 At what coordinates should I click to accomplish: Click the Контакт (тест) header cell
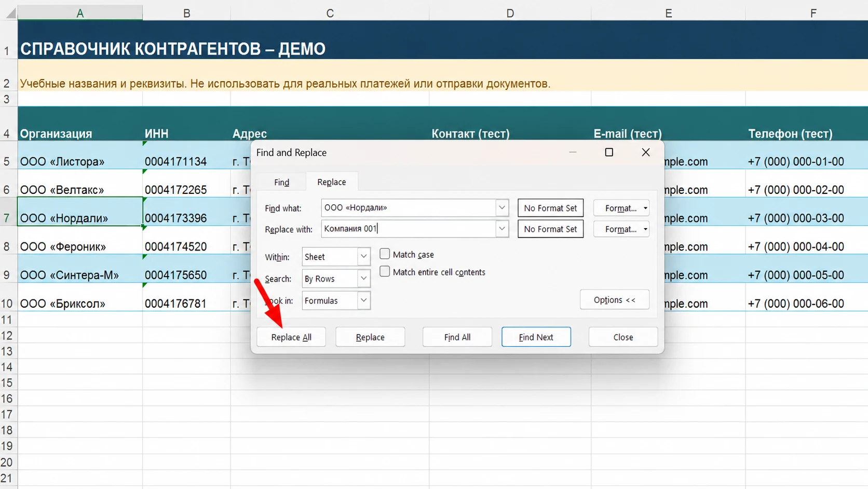click(x=510, y=124)
